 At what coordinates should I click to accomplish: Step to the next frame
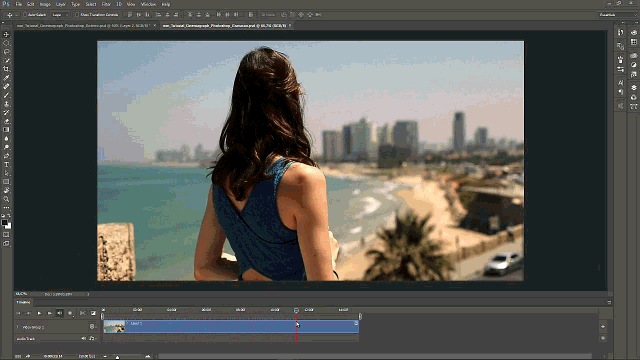pyautogui.click(x=49, y=313)
